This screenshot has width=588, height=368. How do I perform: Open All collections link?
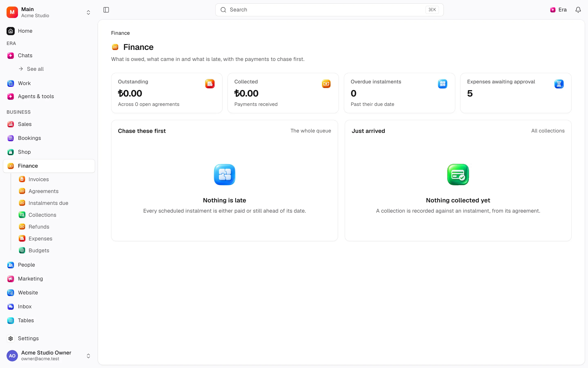pyautogui.click(x=548, y=131)
